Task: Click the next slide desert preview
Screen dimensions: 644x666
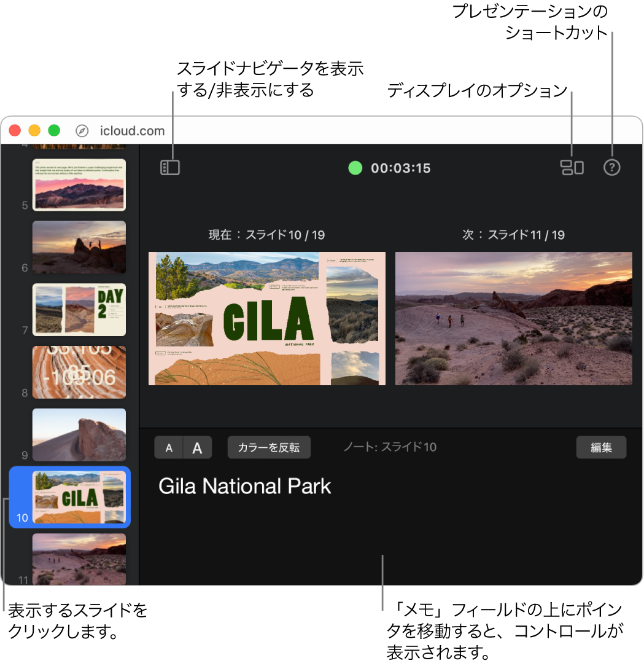Action: tap(514, 318)
